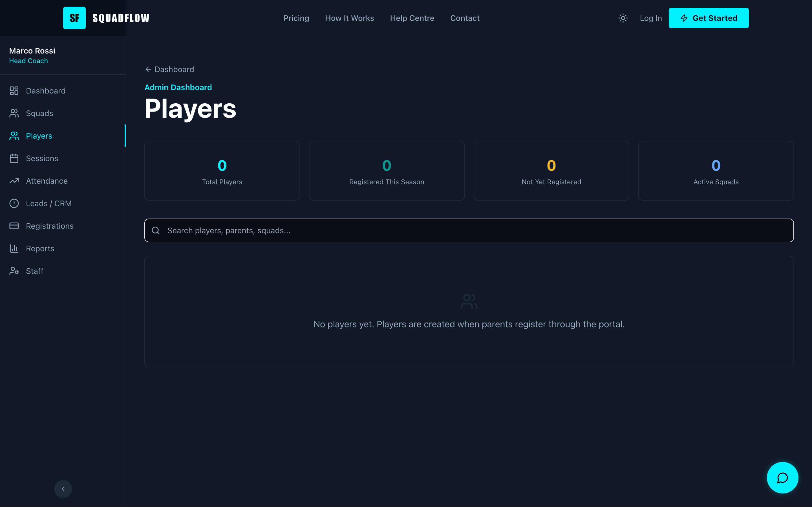Open the Pricing menu item
The width and height of the screenshot is (812, 507).
[x=296, y=18]
